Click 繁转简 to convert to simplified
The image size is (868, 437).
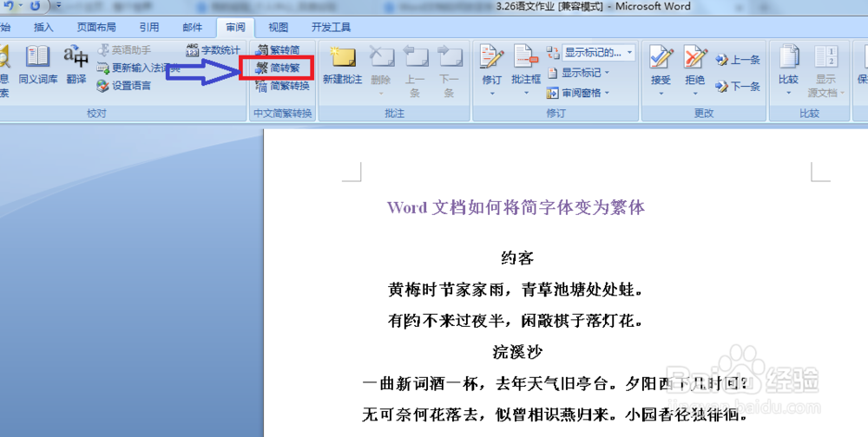pos(279,50)
